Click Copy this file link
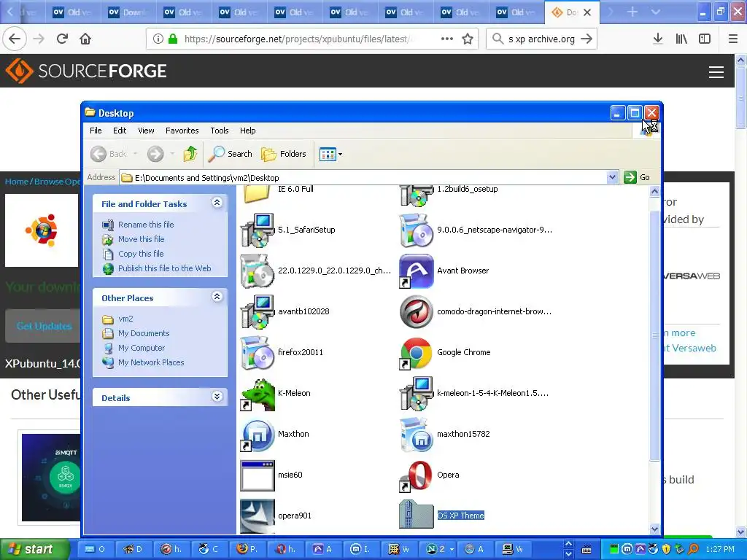 pyautogui.click(x=141, y=254)
